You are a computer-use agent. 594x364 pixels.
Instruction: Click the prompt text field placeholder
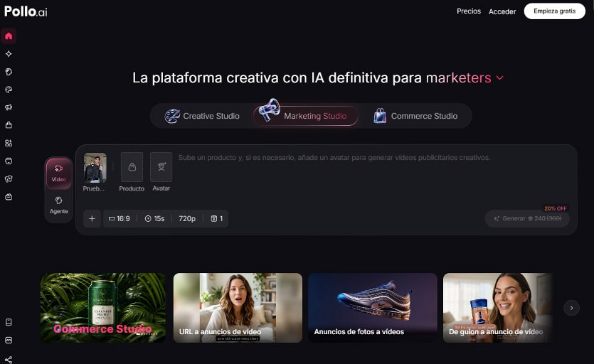(334, 158)
